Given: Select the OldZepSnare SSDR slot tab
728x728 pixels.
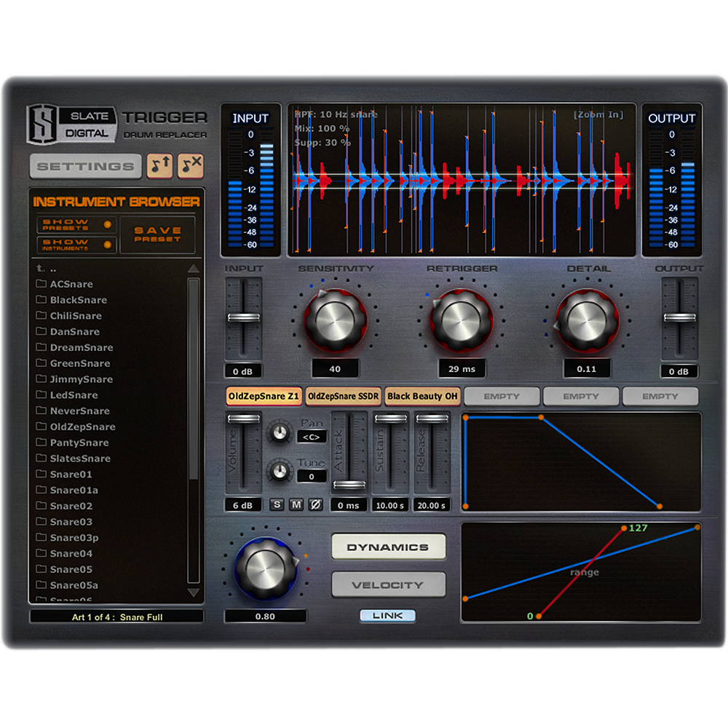Looking at the screenshot, I should click(x=344, y=397).
